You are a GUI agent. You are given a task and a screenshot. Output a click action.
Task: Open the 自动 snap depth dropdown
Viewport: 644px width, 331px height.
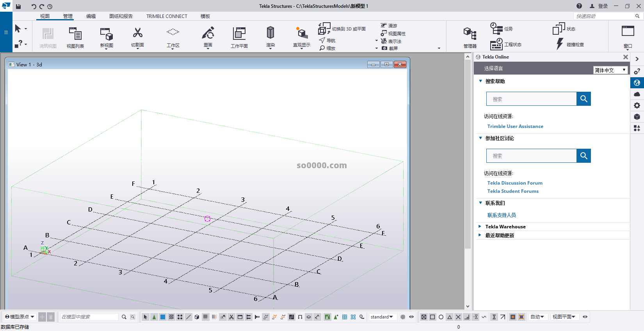pos(537,317)
